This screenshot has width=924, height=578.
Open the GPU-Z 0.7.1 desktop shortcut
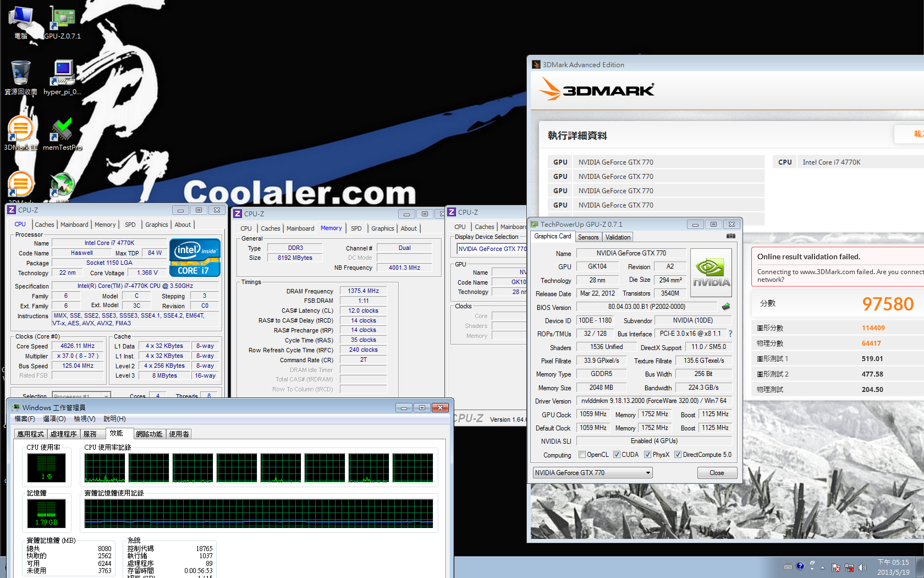(62, 22)
